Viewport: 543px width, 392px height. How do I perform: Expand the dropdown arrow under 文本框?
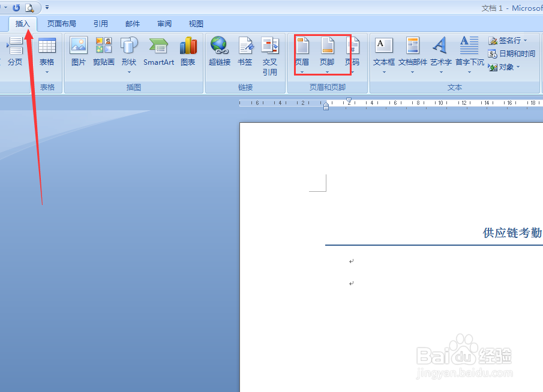(384, 73)
